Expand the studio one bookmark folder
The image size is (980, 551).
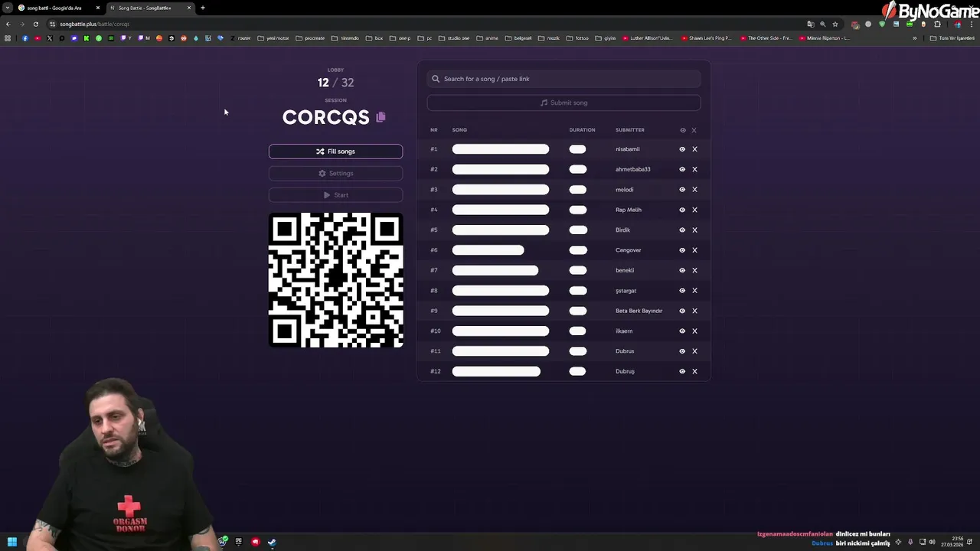tap(455, 38)
